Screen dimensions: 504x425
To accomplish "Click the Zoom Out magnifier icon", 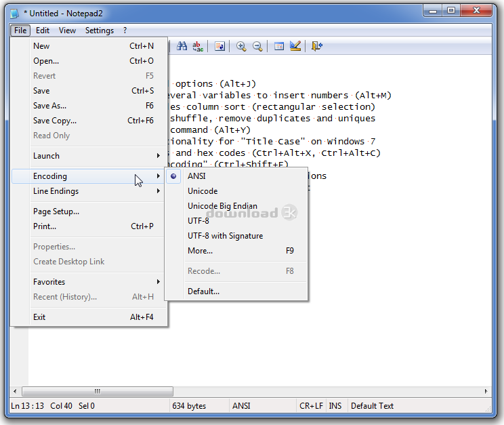I will (257, 46).
